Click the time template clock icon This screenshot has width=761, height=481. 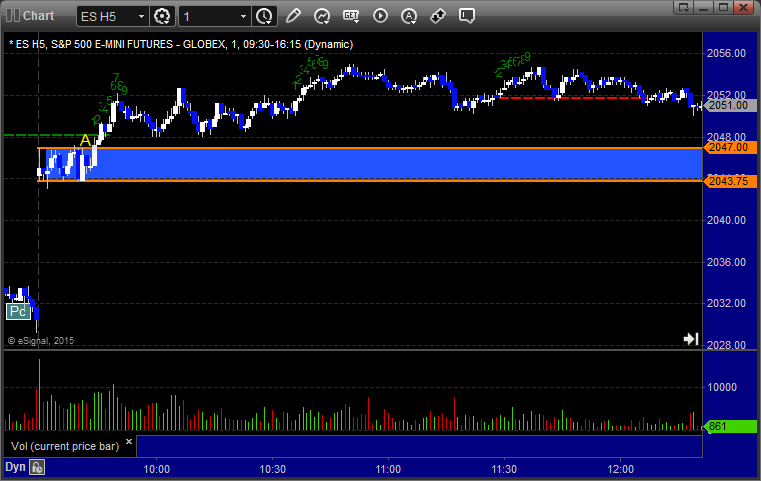pos(264,16)
